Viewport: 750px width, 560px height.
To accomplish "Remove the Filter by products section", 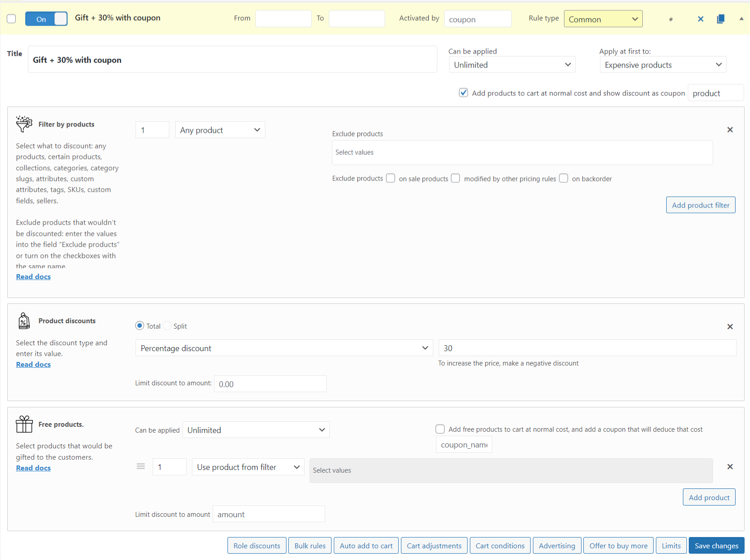I will [730, 130].
